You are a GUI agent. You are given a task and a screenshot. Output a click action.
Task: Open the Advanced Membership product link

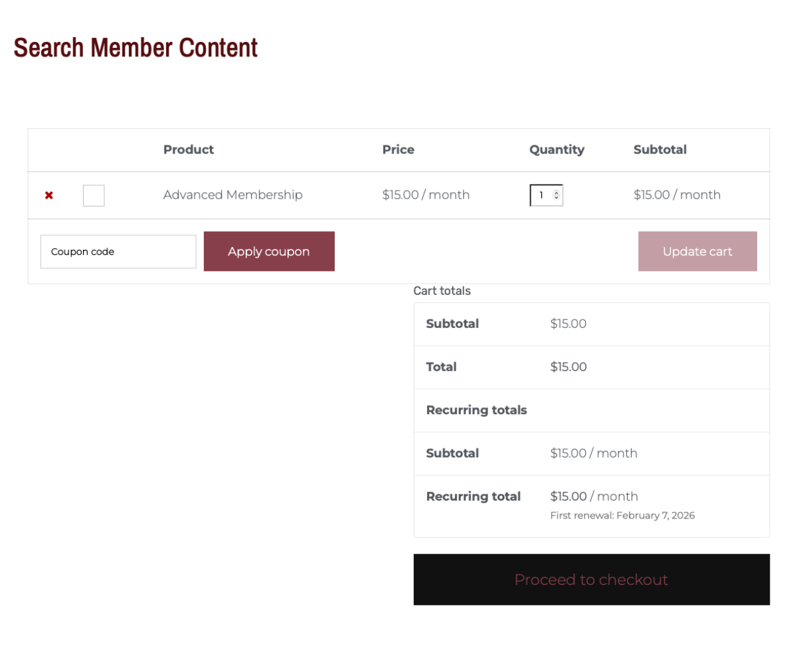point(232,195)
